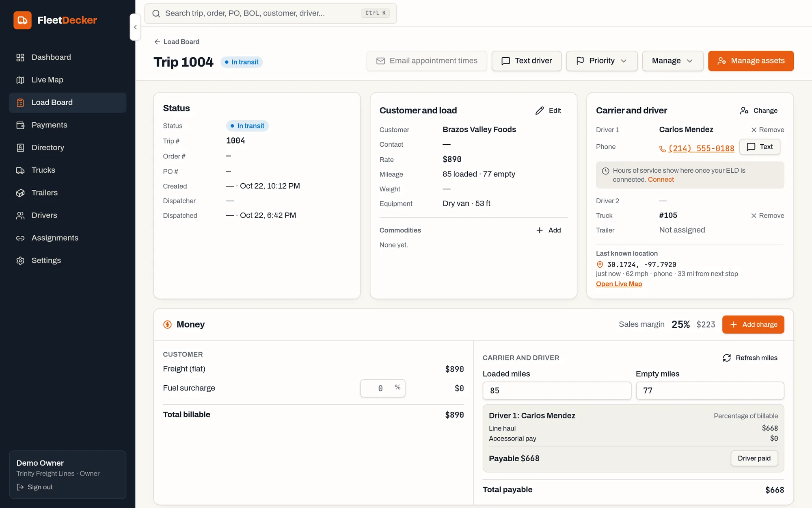
Task: Click the search magnifier icon
Action: (156, 13)
